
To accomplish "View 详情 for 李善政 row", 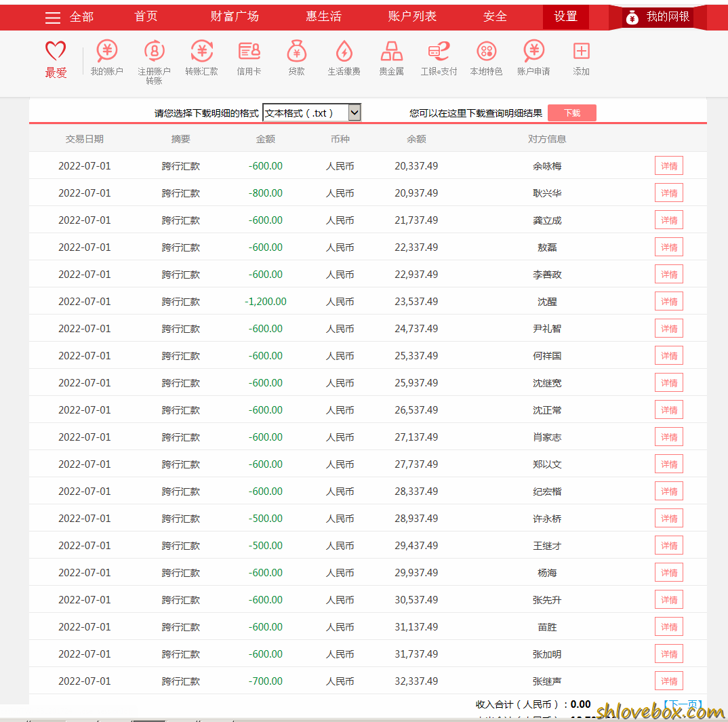I will (x=668, y=275).
